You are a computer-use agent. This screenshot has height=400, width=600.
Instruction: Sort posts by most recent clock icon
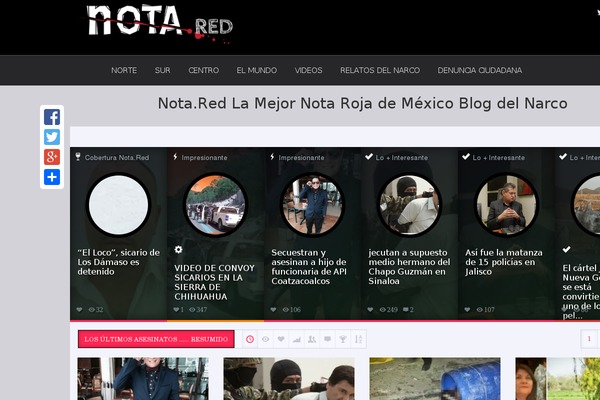click(250, 339)
